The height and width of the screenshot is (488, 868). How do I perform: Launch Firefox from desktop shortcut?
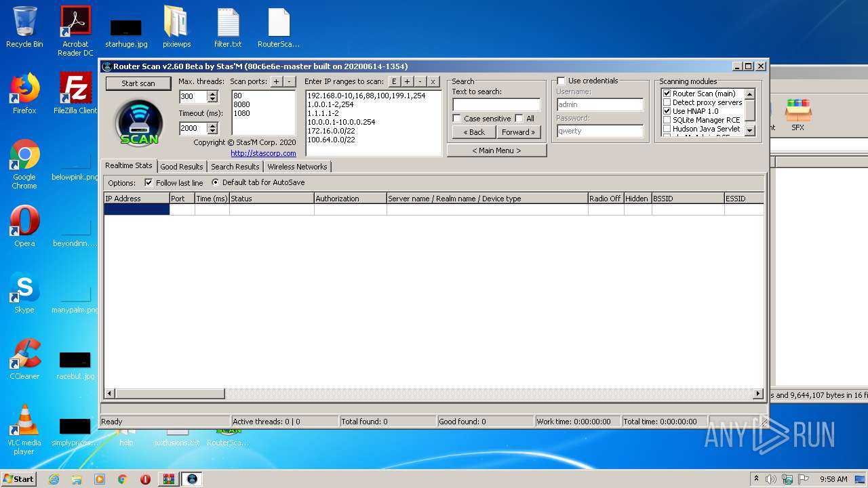click(24, 94)
